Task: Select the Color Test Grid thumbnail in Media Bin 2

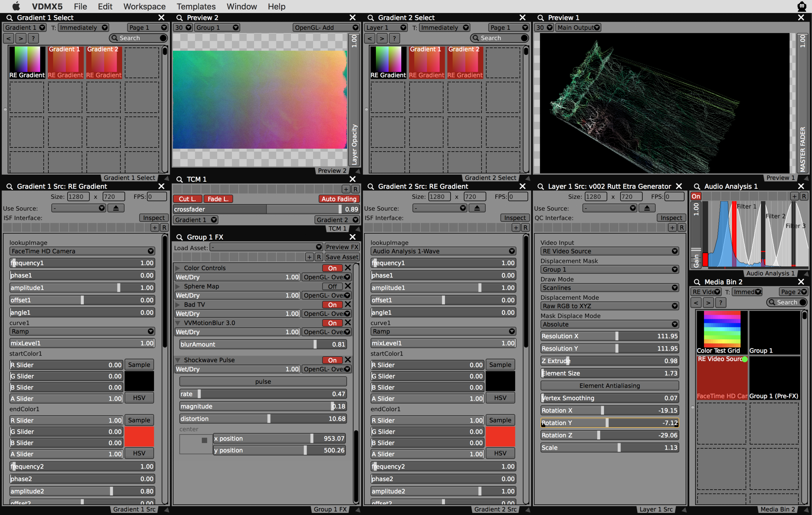Action: click(x=722, y=332)
